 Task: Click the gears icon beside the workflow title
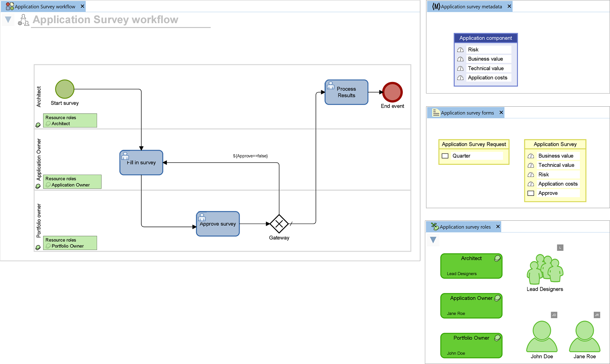coord(23,19)
